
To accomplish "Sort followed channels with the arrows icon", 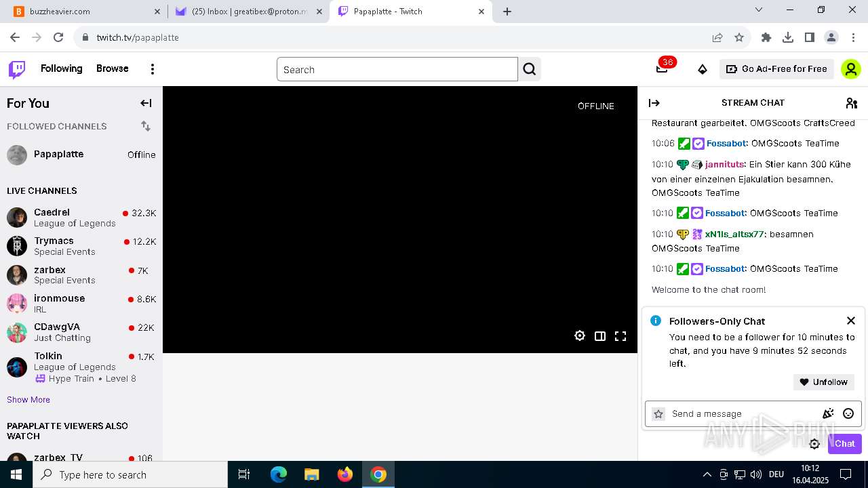I will tap(146, 126).
